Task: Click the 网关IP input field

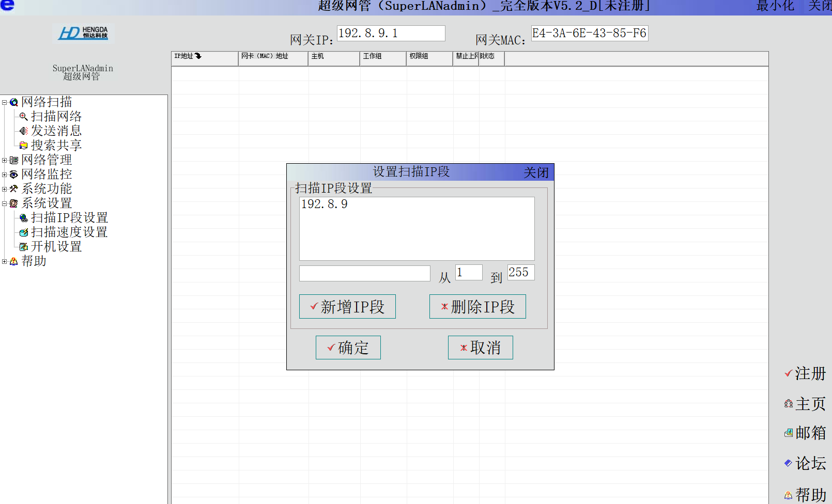Action: point(391,34)
